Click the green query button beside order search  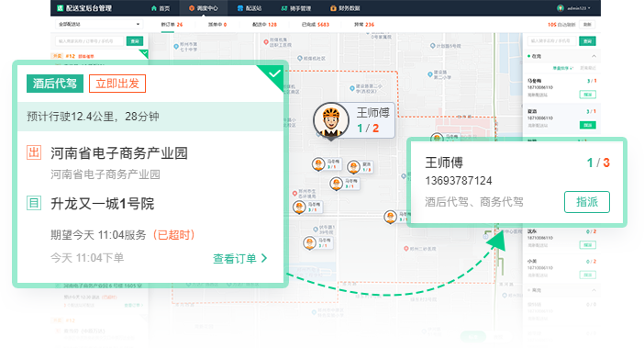tap(135, 41)
